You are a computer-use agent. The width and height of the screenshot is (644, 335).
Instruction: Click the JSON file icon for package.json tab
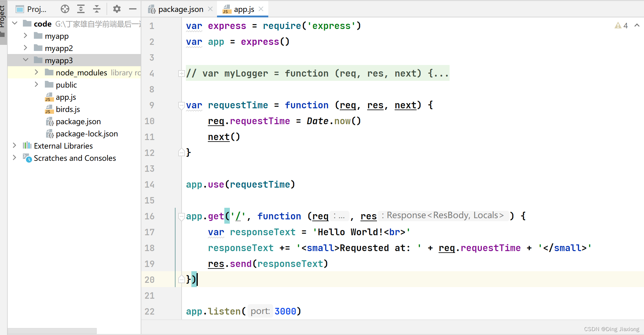(153, 10)
